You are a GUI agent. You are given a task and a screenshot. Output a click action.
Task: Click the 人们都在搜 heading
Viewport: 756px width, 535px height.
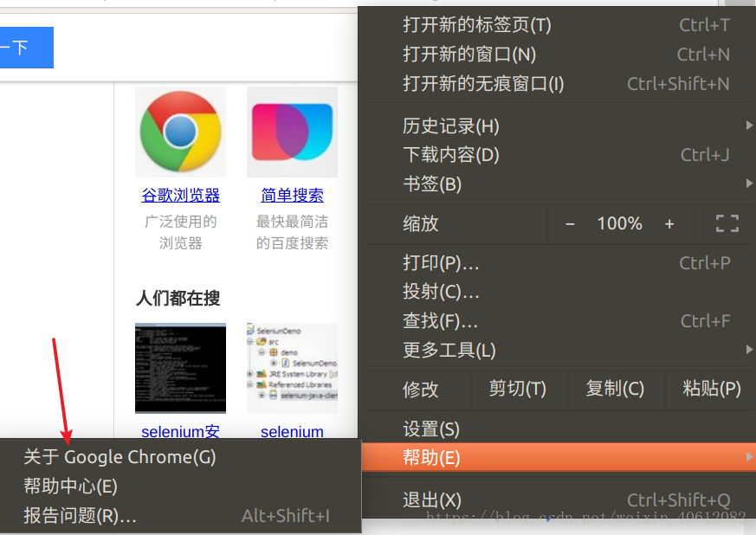pos(178,298)
